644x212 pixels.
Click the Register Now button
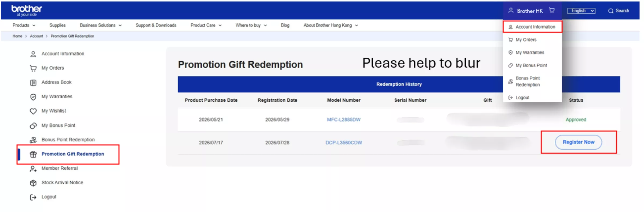click(578, 142)
